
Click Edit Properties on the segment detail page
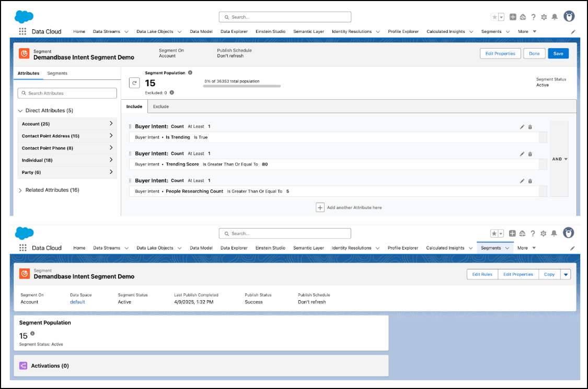[x=518, y=274]
